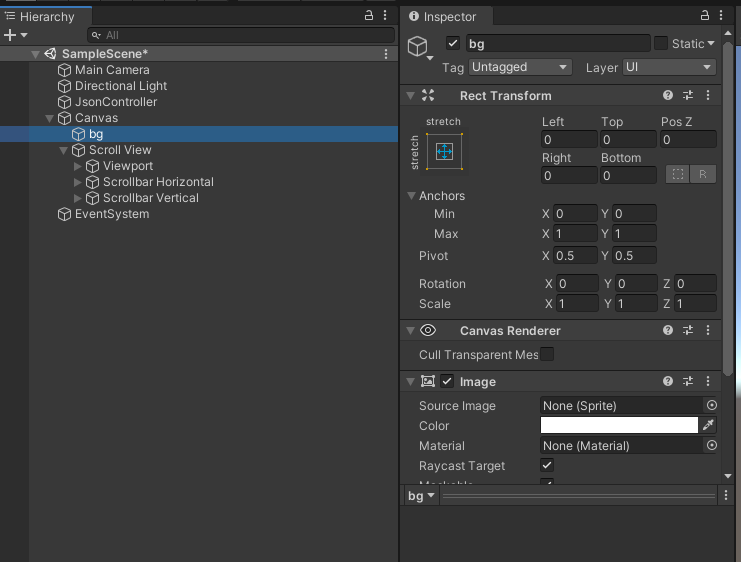The width and height of the screenshot is (741, 562).
Task: Collapse the Canvas tree arrow
Action: (x=49, y=118)
